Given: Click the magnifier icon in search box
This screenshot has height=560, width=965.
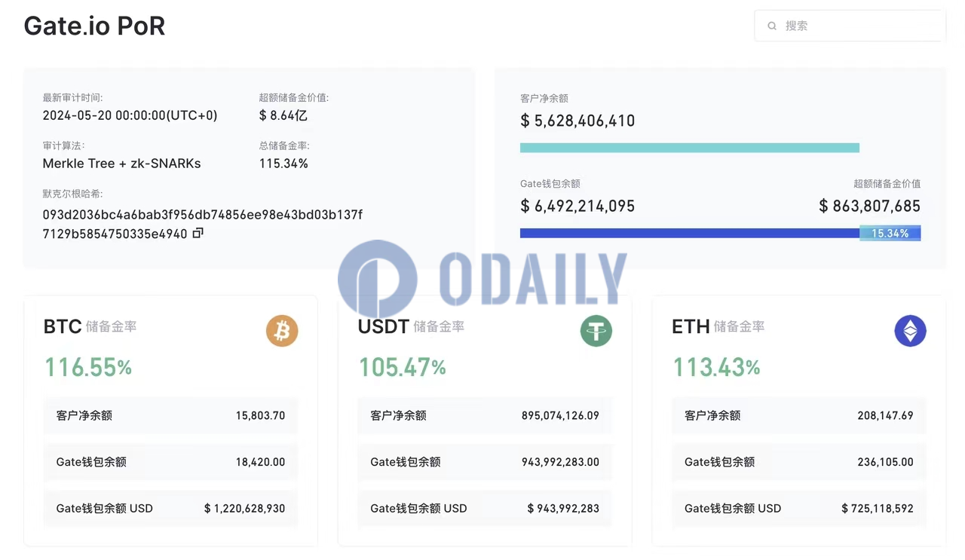Looking at the screenshot, I should tap(772, 26).
